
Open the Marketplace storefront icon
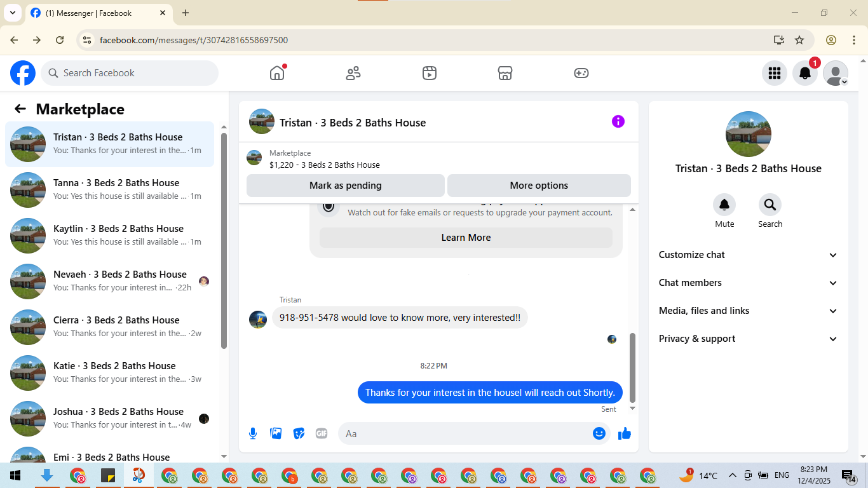505,73
